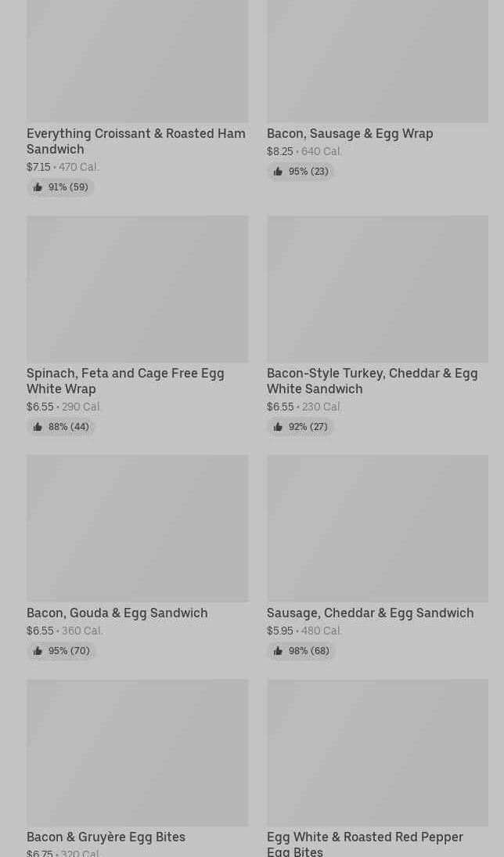Open Bacon, Gouda & Egg Sandwich photo
Image resolution: width=504 pixels, height=857 pixels.
[137, 529]
